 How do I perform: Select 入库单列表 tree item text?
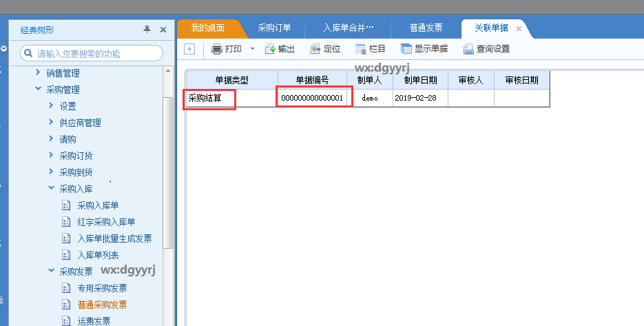(x=98, y=255)
